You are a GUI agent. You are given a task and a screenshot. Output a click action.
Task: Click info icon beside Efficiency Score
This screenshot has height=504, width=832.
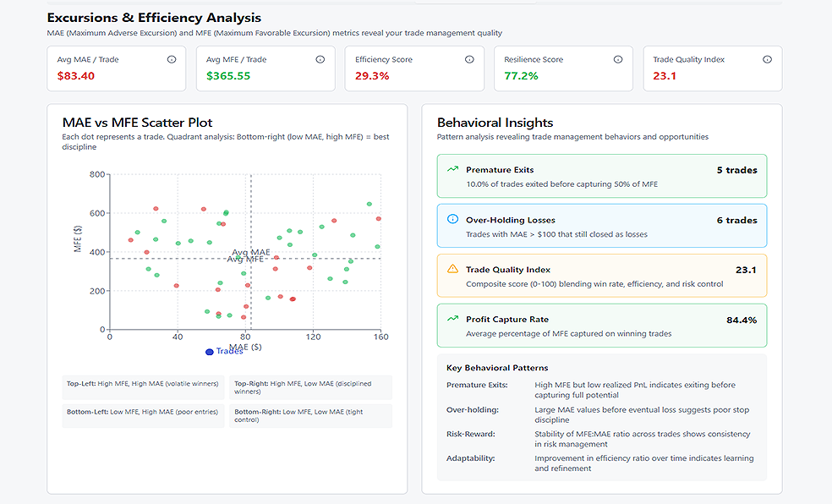(469, 60)
